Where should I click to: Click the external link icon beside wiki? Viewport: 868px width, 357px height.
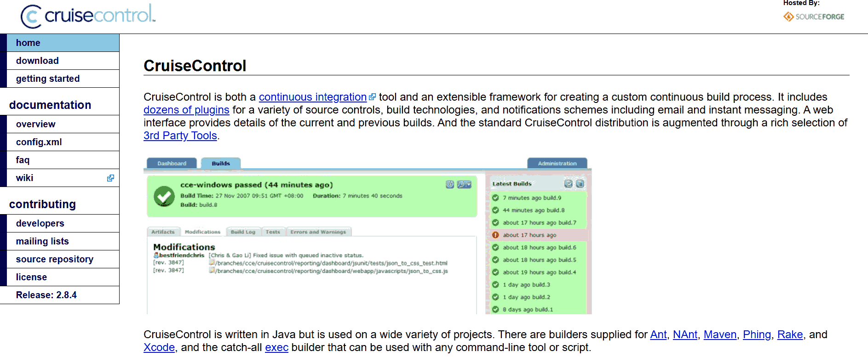110,178
